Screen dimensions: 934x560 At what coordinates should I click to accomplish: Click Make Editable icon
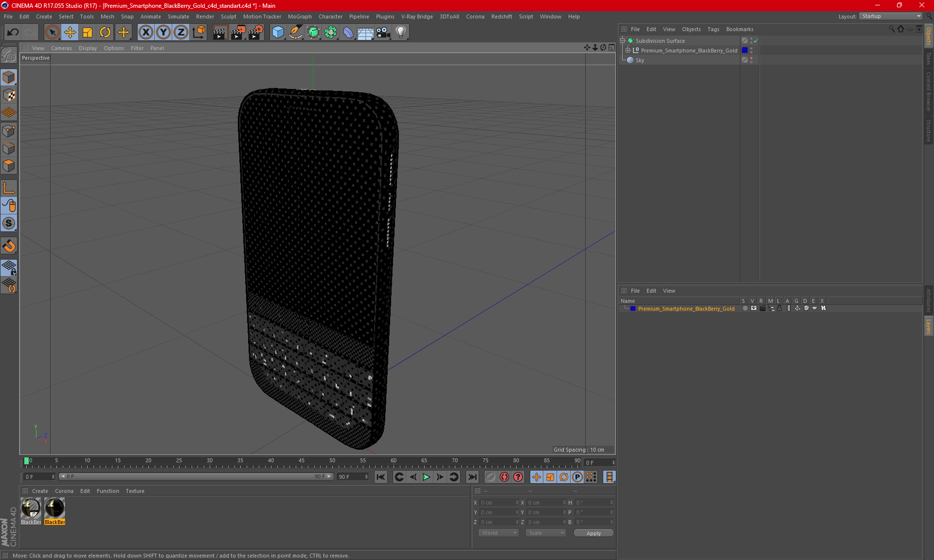(x=9, y=55)
